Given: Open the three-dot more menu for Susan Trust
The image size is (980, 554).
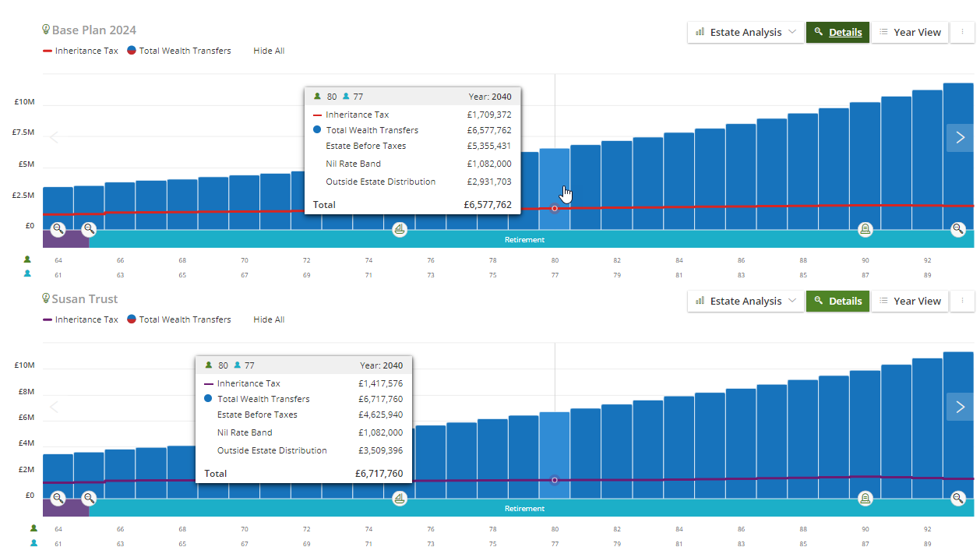Looking at the screenshot, I should (x=963, y=301).
